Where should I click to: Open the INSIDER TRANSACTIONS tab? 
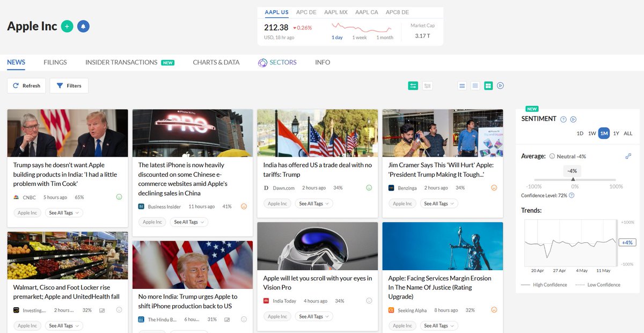coord(121,62)
